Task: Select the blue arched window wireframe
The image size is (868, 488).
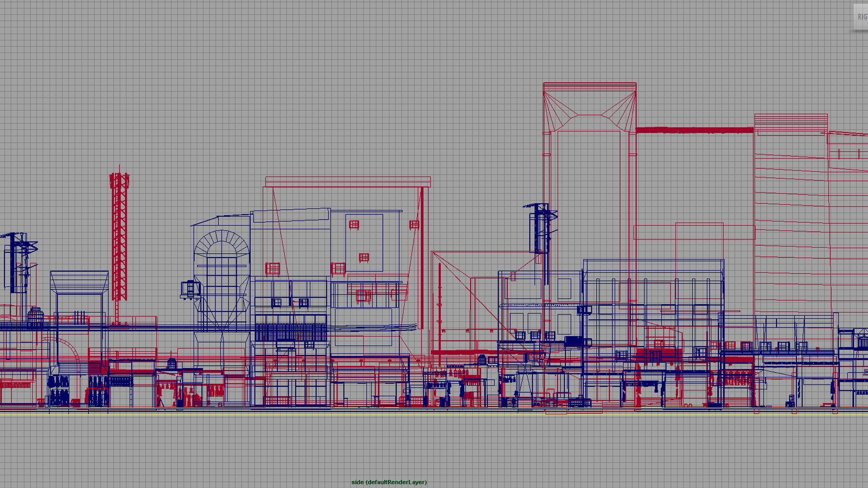Action: 222,262
